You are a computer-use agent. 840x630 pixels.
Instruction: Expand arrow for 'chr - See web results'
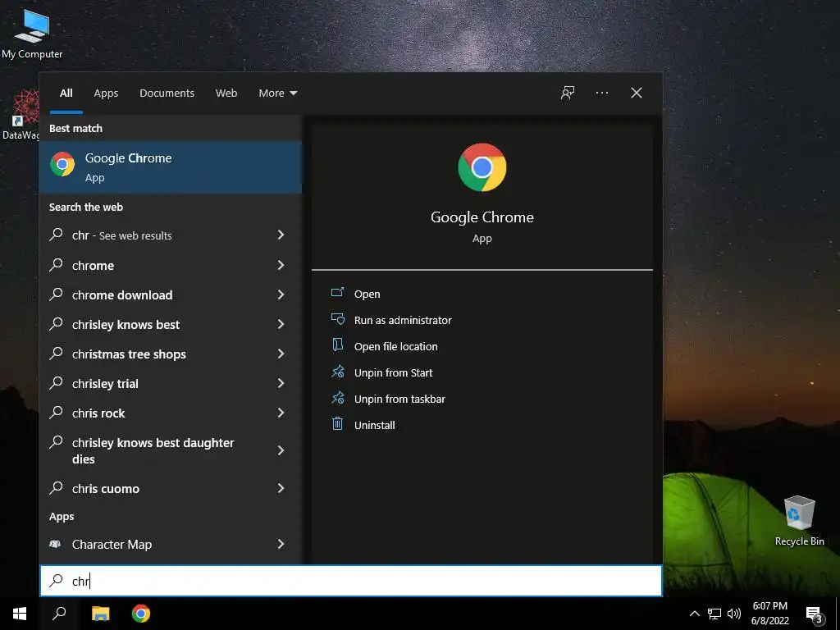coord(281,235)
